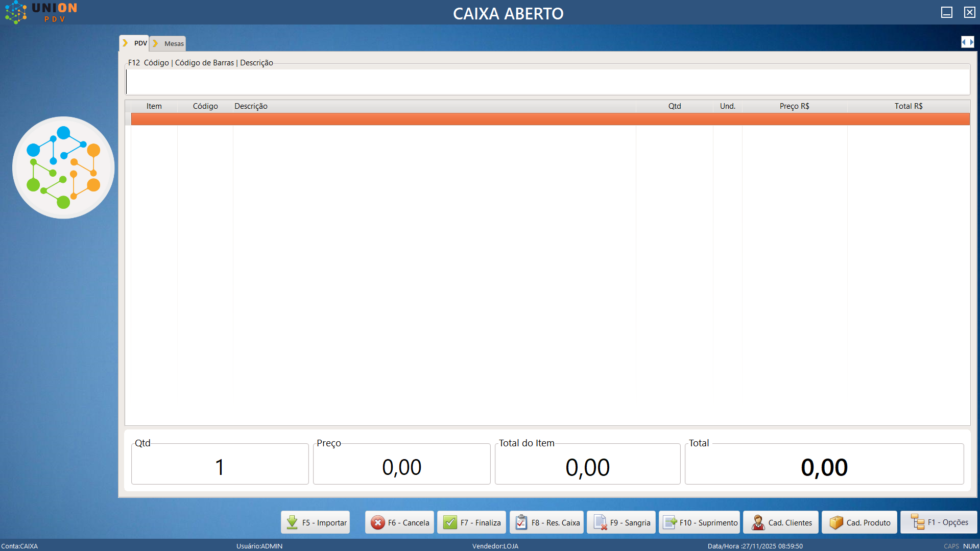Screen dimensions: 980x551
Task: Open Cad. Clientes registration
Action: pos(780,522)
